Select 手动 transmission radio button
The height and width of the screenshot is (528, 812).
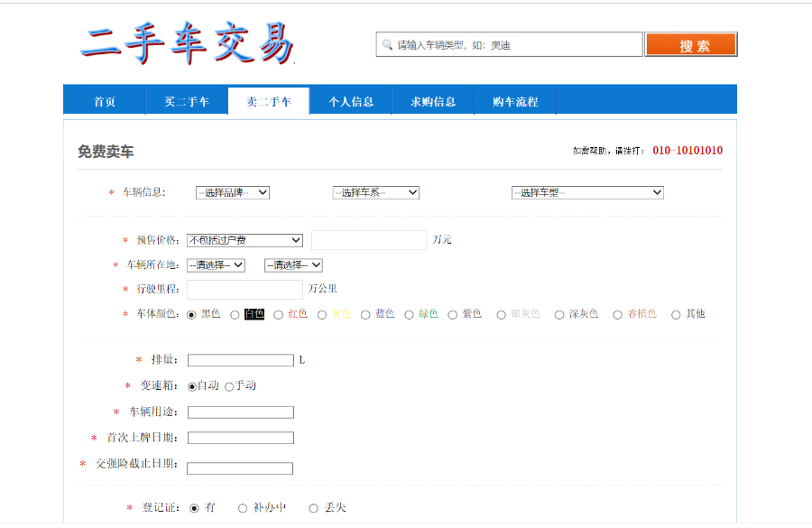pyautogui.click(x=229, y=386)
